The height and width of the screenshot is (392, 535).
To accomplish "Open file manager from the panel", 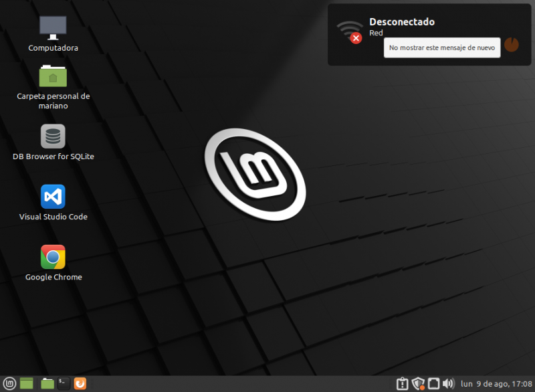I will 47,383.
